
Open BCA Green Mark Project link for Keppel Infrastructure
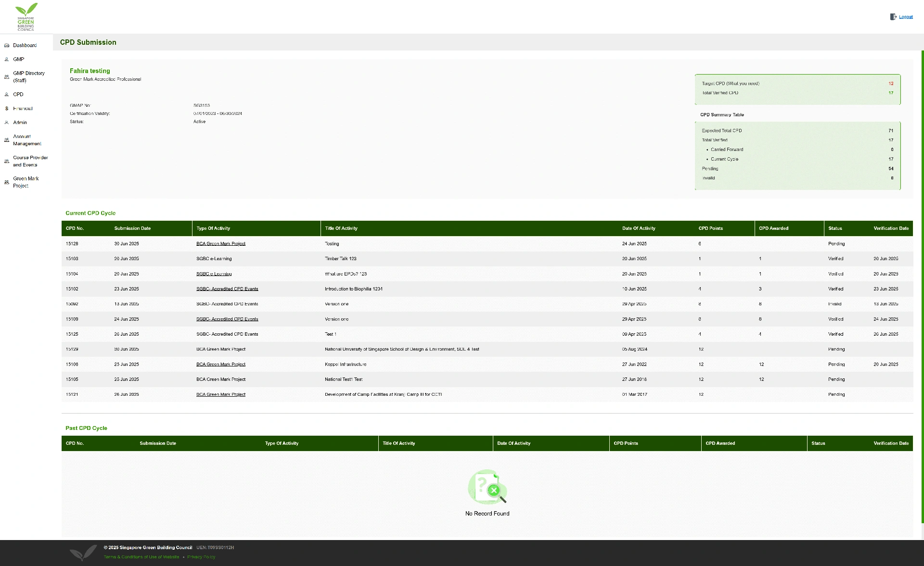[x=220, y=365]
